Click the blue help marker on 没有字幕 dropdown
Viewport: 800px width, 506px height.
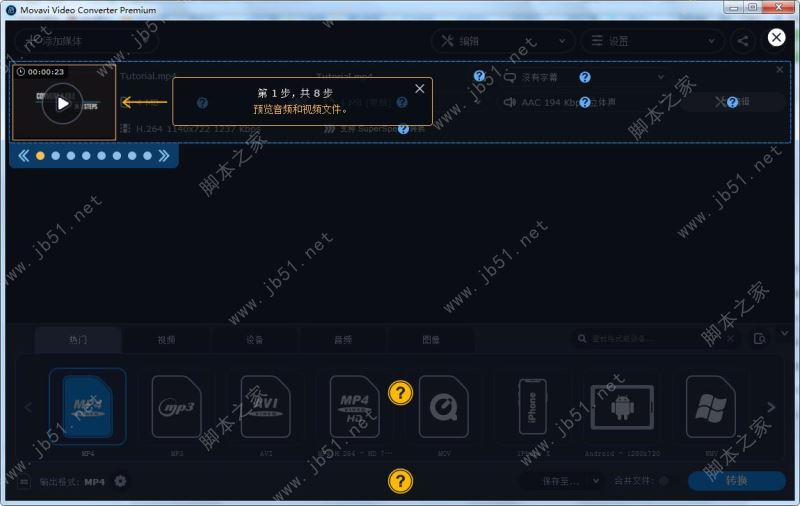[585, 77]
